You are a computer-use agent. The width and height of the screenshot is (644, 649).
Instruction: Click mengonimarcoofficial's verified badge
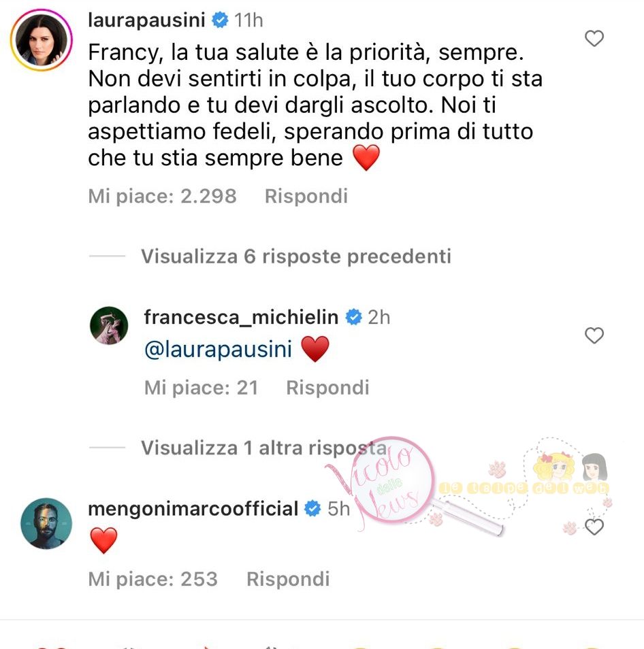click(x=312, y=509)
